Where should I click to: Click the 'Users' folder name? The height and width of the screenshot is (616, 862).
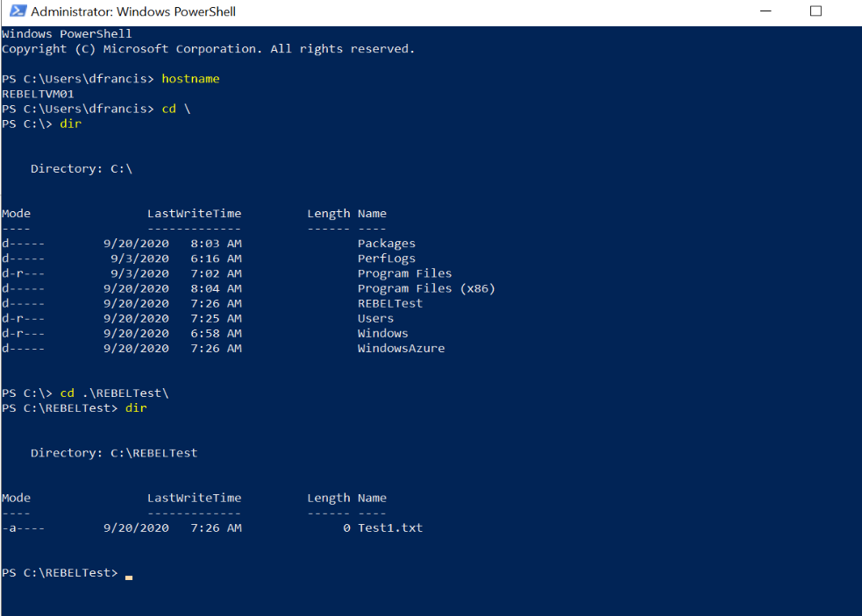pyautogui.click(x=375, y=318)
